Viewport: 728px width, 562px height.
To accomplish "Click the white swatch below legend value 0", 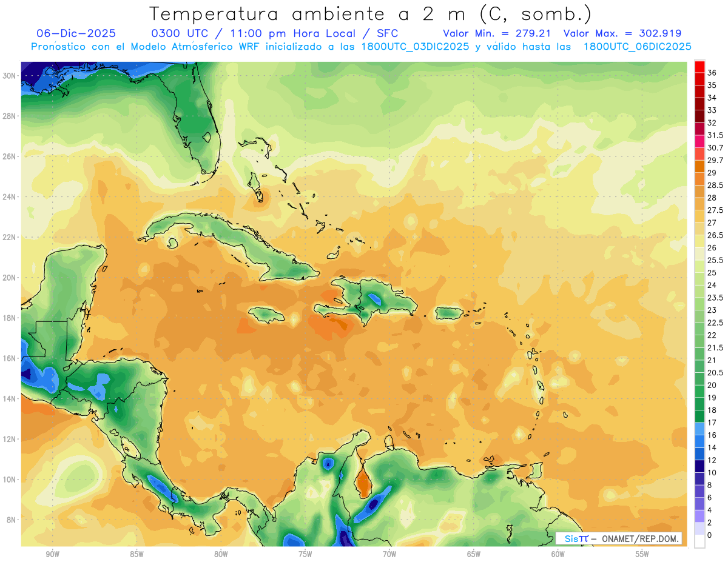I will [699, 541].
